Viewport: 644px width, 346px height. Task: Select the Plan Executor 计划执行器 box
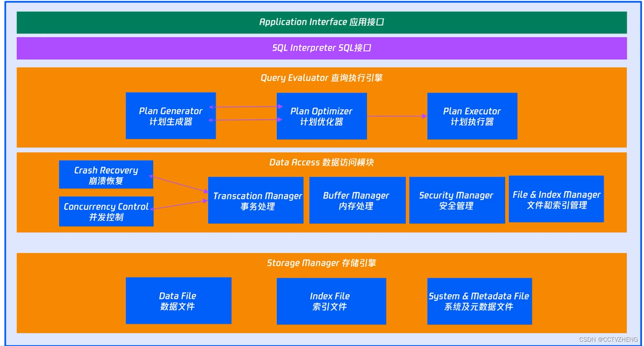tap(472, 116)
